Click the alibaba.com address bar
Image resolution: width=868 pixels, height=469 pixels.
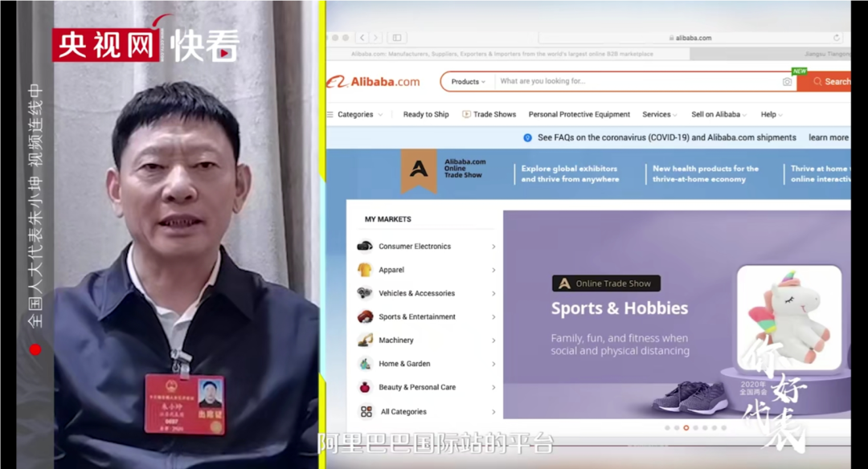click(690, 38)
